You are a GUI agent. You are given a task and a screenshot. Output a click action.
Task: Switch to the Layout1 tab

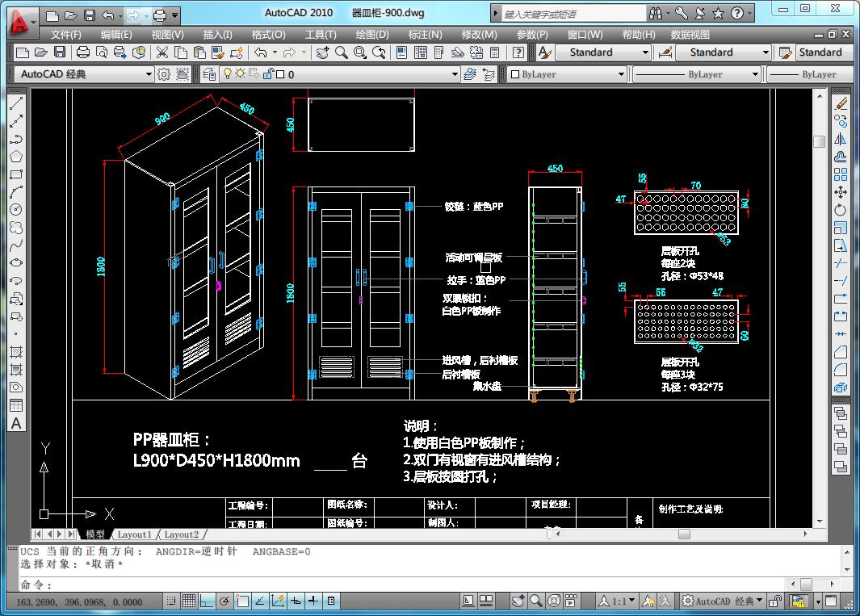tap(134, 534)
